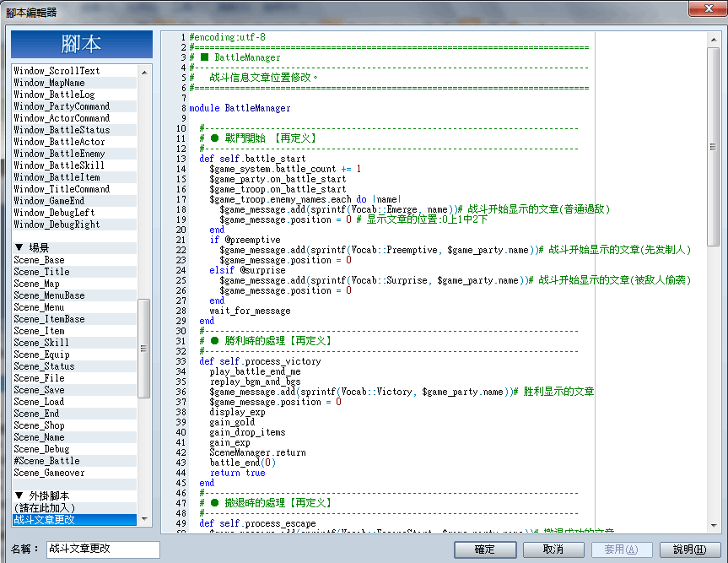The width and height of the screenshot is (728, 563).
Task: Click code editor scroll up arrow
Action: point(714,40)
